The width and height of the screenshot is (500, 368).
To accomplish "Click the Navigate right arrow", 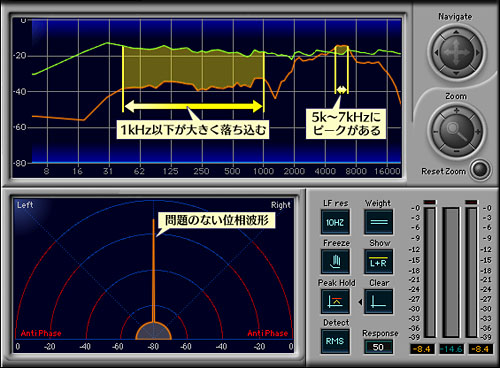I will point(477,53).
